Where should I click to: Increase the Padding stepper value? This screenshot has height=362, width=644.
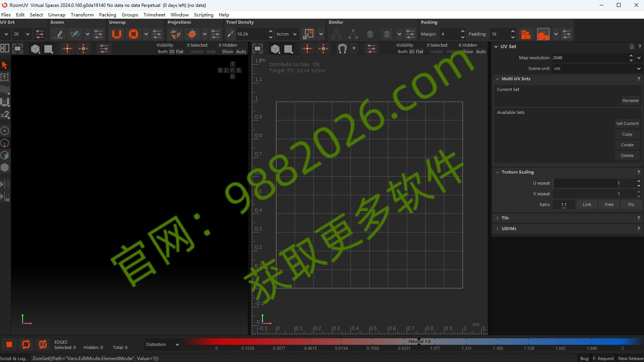coord(513,31)
